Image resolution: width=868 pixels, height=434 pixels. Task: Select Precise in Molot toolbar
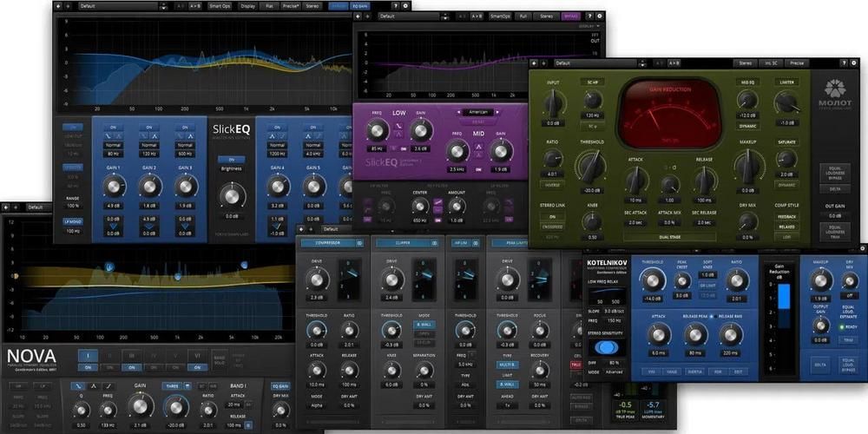(797, 63)
